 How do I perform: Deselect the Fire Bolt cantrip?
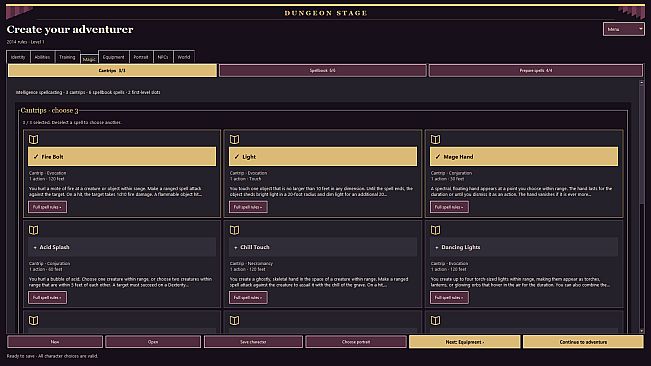click(x=122, y=156)
